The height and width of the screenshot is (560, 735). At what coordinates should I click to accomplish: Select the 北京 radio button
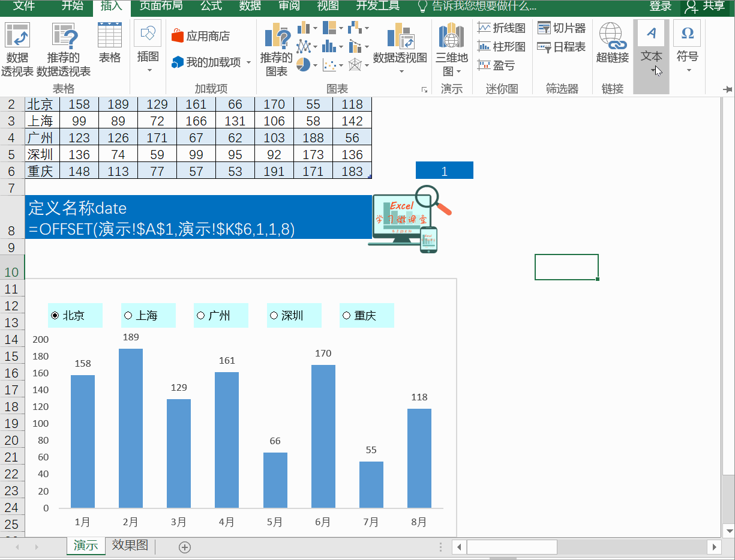point(56,316)
